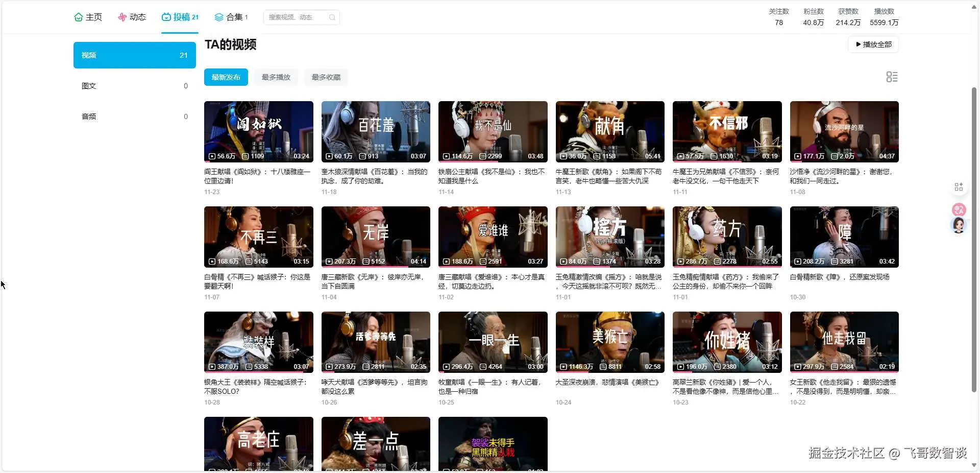
Task: Sort by 最多播放
Action: point(276,77)
